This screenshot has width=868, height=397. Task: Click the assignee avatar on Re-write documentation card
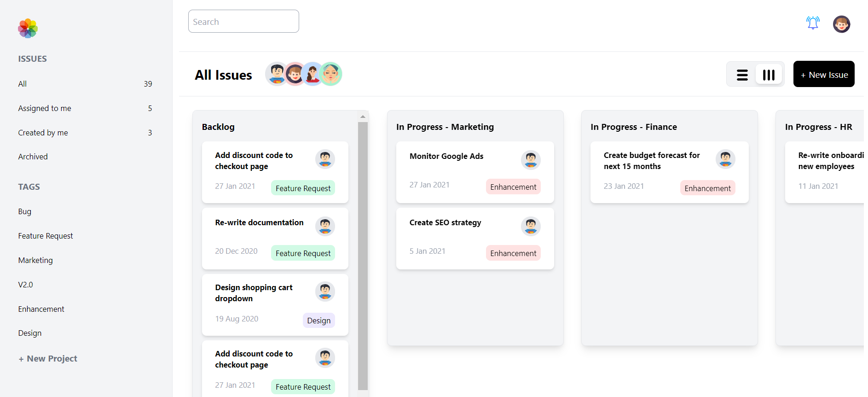click(x=325, y=226)
